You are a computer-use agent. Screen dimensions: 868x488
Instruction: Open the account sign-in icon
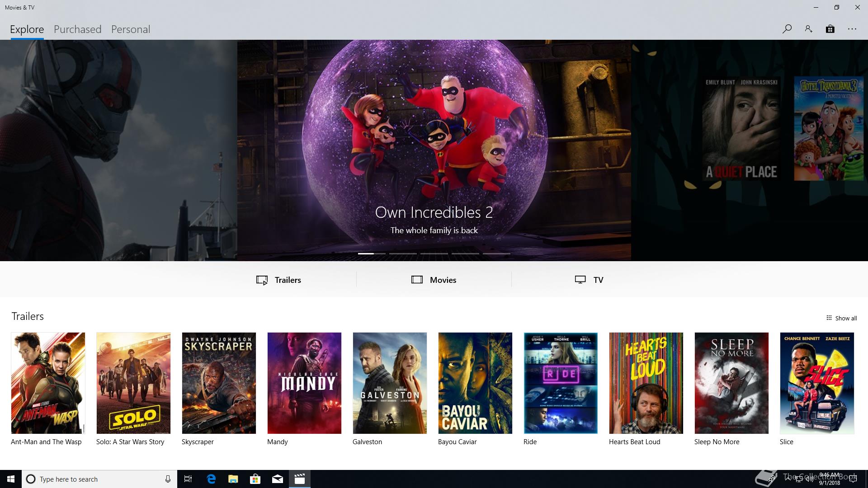point(808,29)
